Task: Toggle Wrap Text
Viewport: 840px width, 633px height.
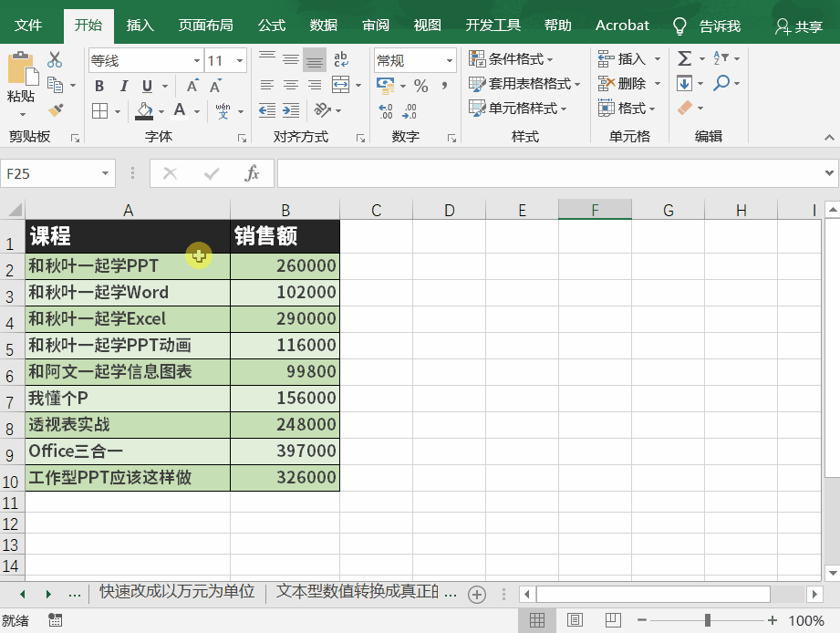Action: tap(341, 59)
